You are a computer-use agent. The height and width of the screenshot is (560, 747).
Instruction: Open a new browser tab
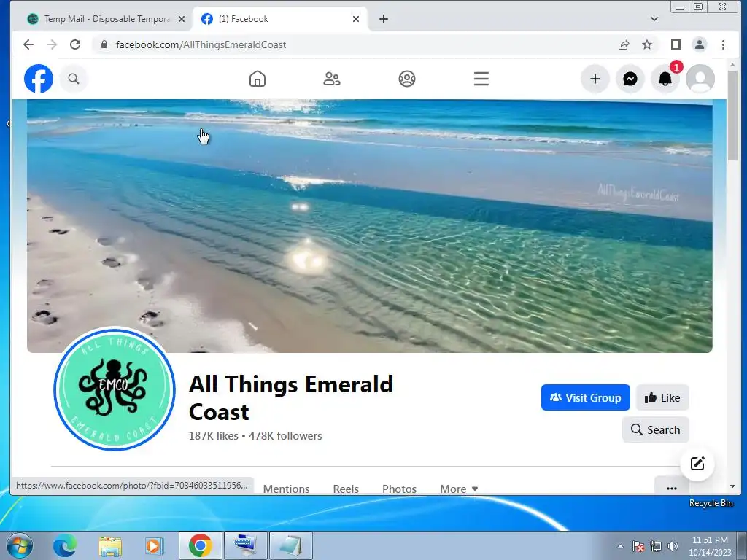pos(384,19)
